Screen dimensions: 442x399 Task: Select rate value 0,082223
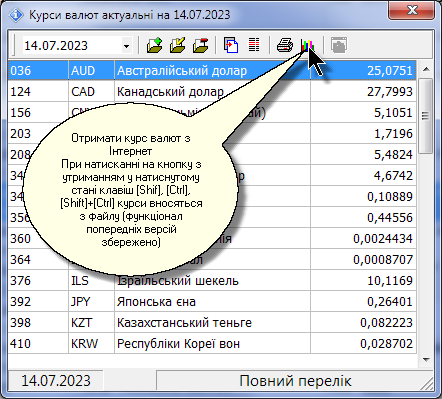click(363, 322)
